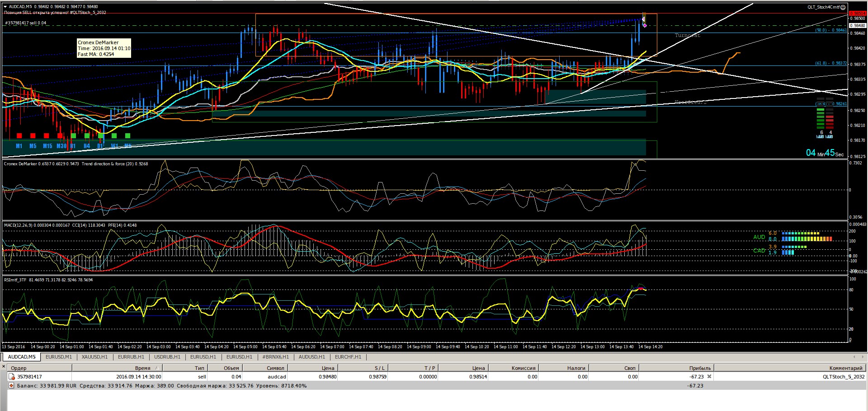This screenshot has width=868, height=411.
Task: Click the Налоги column header
Action: point(563,368)
